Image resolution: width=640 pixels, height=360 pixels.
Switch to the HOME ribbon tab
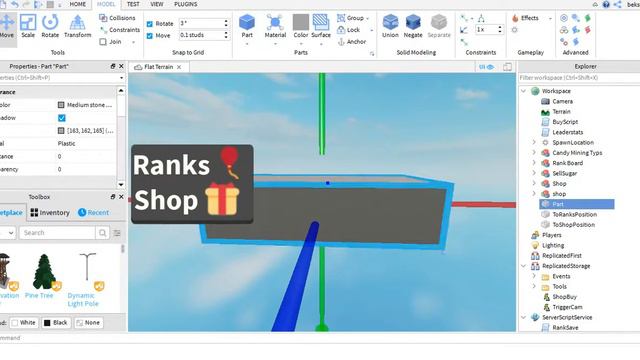(78, 4)
